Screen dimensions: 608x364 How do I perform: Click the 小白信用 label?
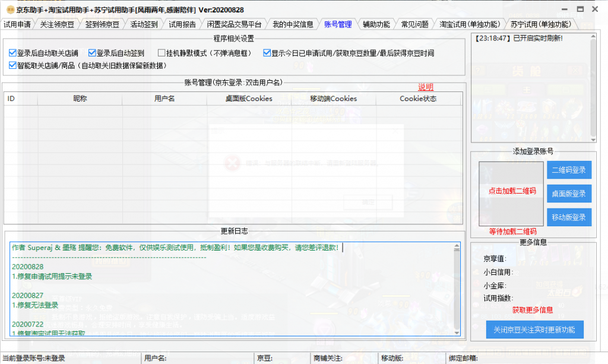tap(498, 272)
